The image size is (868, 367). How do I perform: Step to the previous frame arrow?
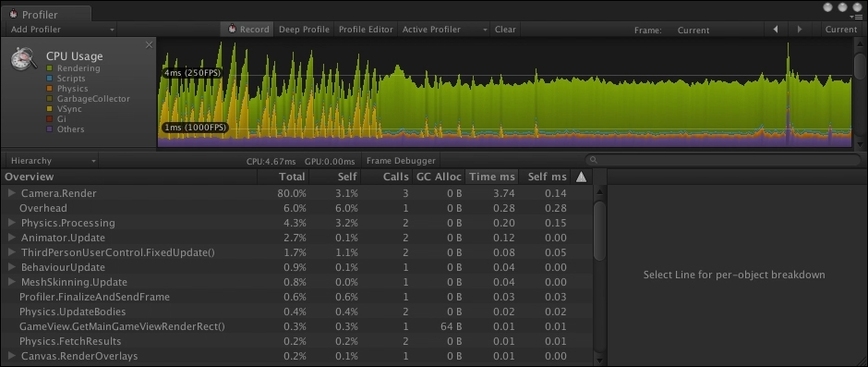pyautogui.click(x=776, y=30)
